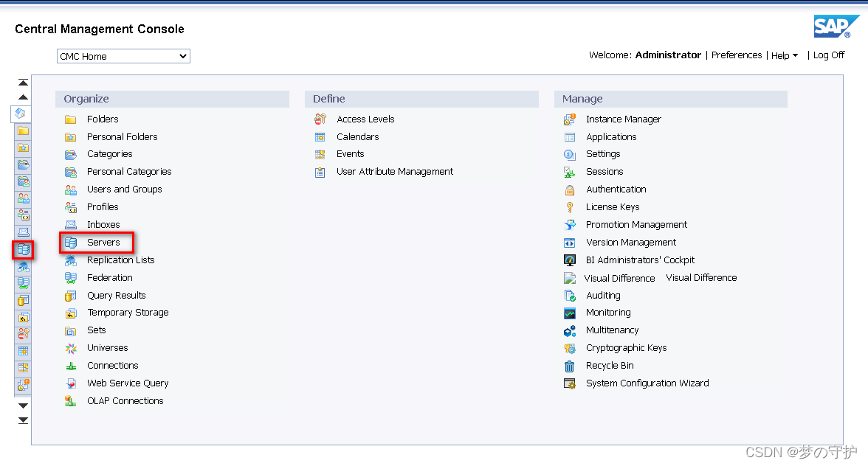The height and width of the screenshot is (466, 868).
Task: Click Connections icon in Organize list
Action: click(x=71, y=366)
